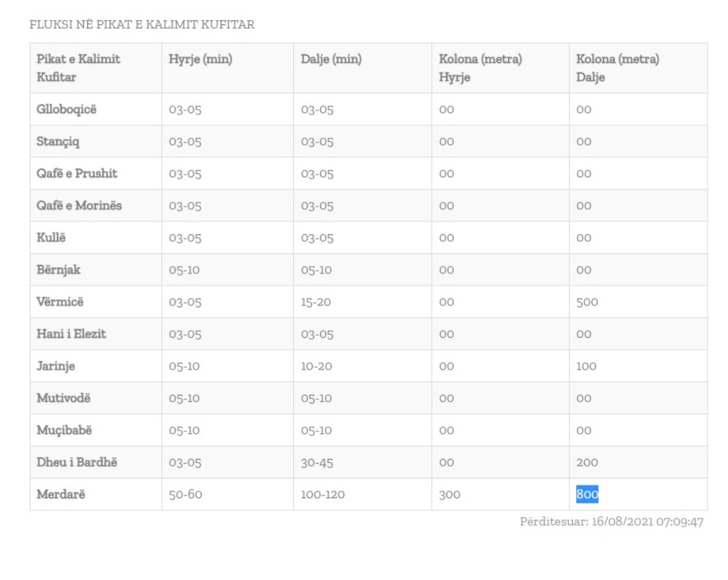Select the Hani i Elezit cell

tap(71, 334)
